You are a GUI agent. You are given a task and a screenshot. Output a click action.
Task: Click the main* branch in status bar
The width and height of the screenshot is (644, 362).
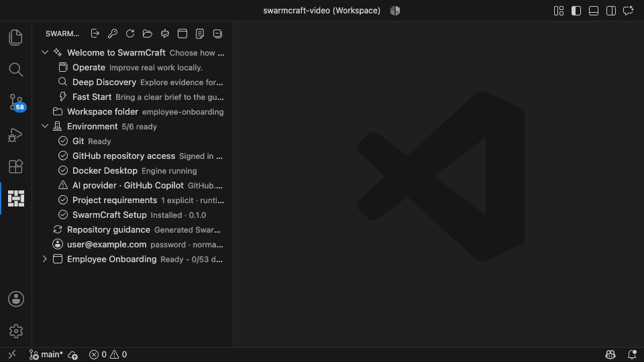[46, 355]
